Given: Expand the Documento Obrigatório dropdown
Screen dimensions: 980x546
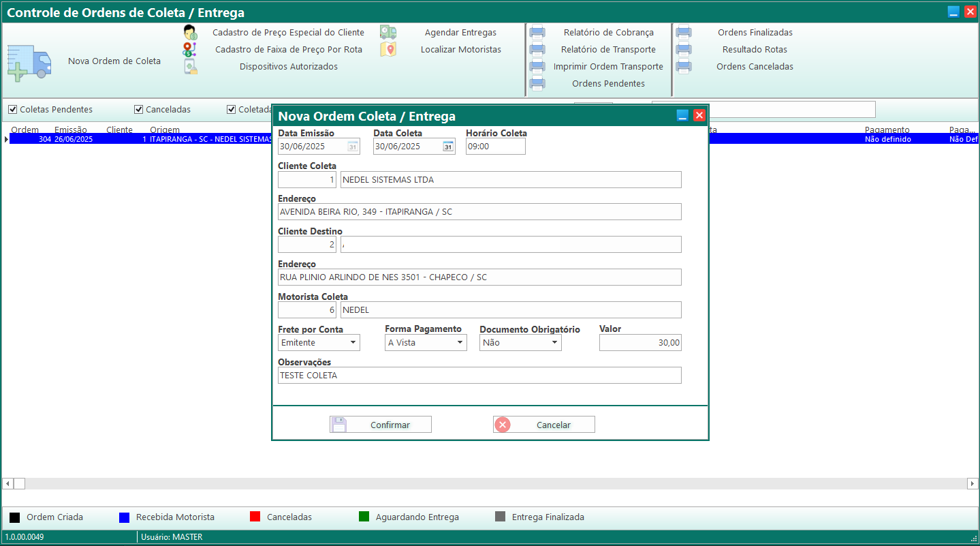Looking at the screenshot, I should [554, 343].
